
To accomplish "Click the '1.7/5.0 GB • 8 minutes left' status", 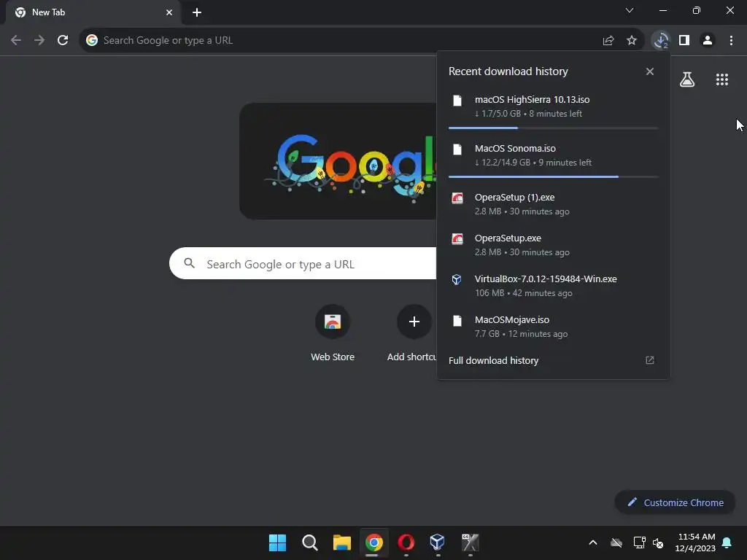I will (528, 114).
